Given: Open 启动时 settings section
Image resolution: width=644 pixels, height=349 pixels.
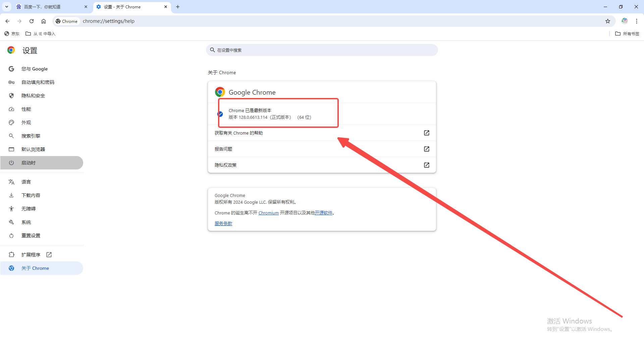Looking at the screenshot, I should tap(42, 163).
